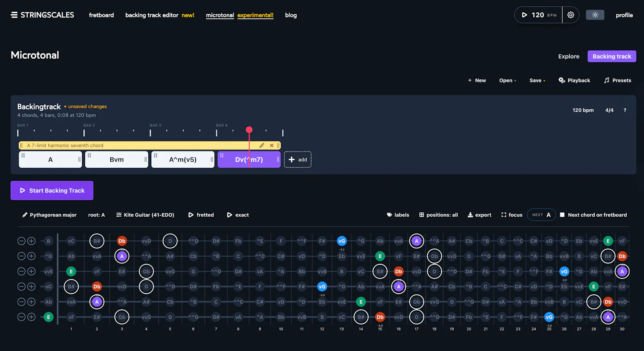Screen dimensions: 644x351
Task: Switch to Explore tab
Action: point(569,56)
